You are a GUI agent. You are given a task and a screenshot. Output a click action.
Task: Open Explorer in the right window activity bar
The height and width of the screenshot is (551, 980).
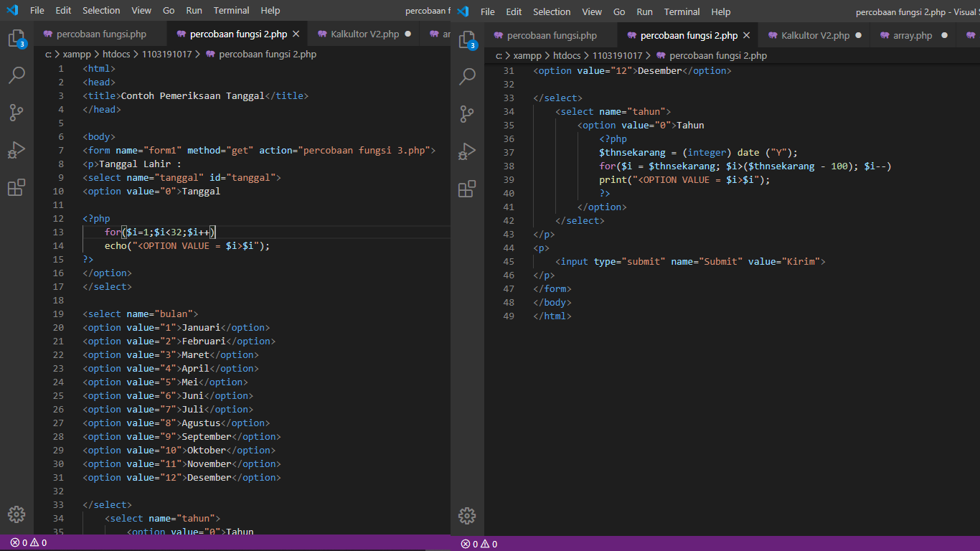[x=467, y=40]
